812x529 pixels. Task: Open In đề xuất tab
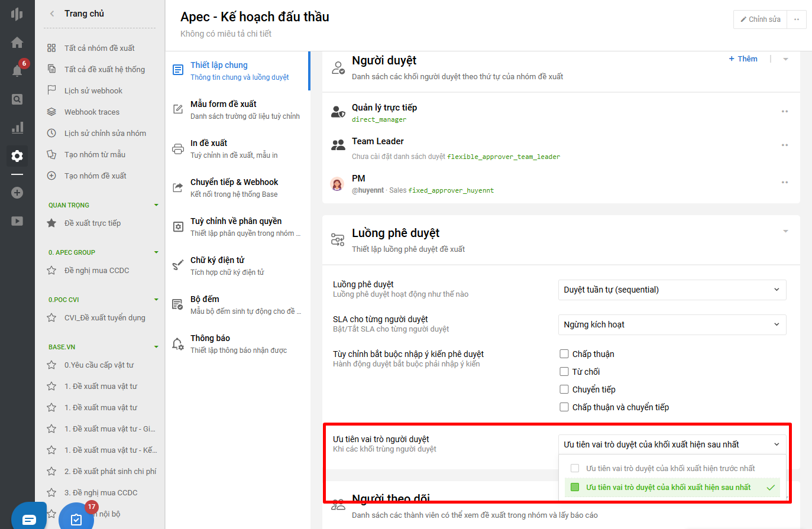click(238, 148)
